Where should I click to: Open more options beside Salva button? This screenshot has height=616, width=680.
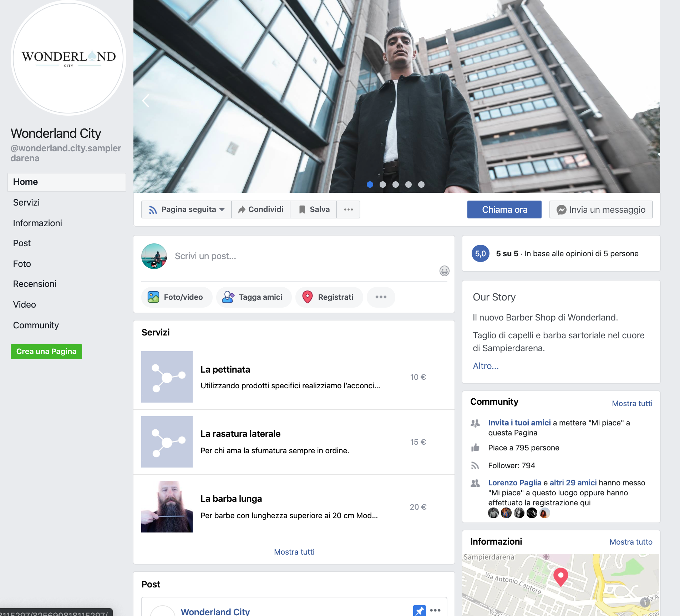(348, 209)
